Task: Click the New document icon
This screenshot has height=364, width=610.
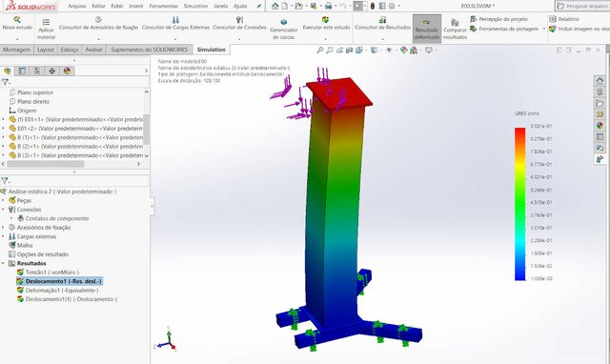Action: tap(285, 6)
